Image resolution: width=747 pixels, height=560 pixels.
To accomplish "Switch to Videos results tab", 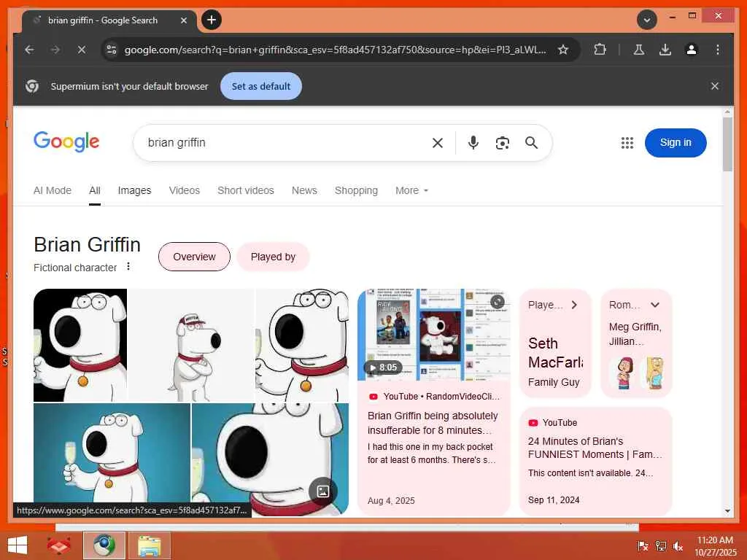I will (x=185, y=190).
